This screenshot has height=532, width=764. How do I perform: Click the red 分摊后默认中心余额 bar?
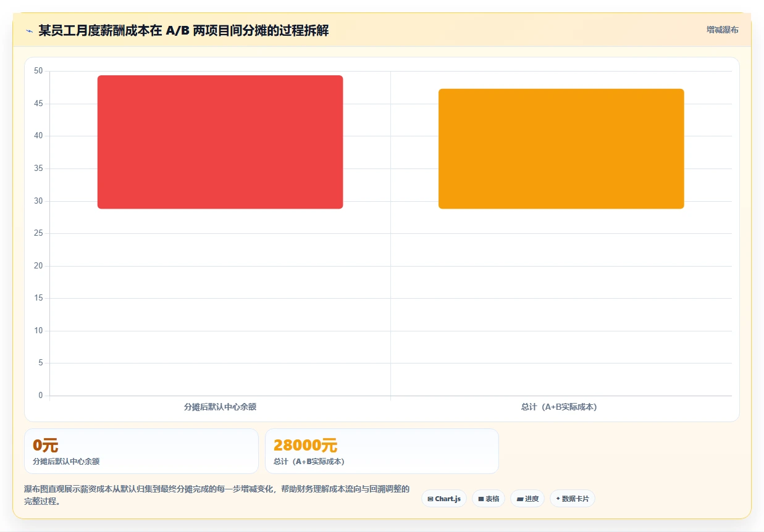(x=220, y=142)
